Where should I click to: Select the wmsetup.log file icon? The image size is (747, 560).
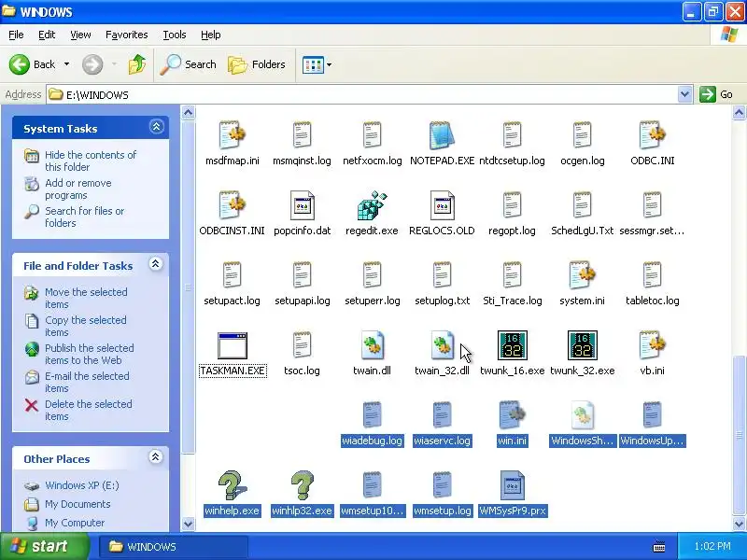tap(442, 485)
